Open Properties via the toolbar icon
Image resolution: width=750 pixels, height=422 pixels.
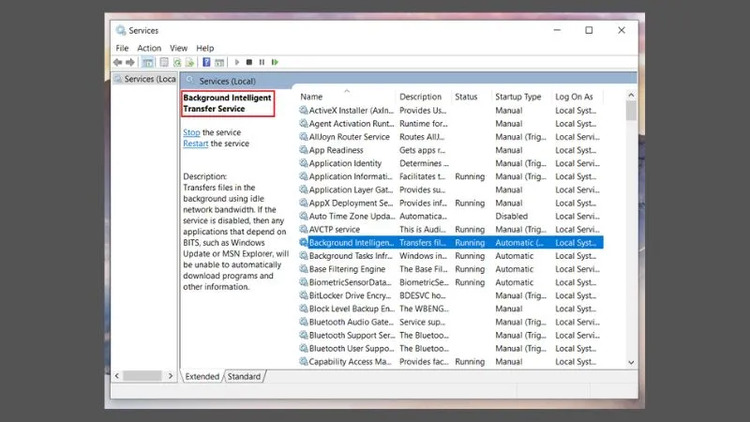pyautogui.click(x=164, y=62)
